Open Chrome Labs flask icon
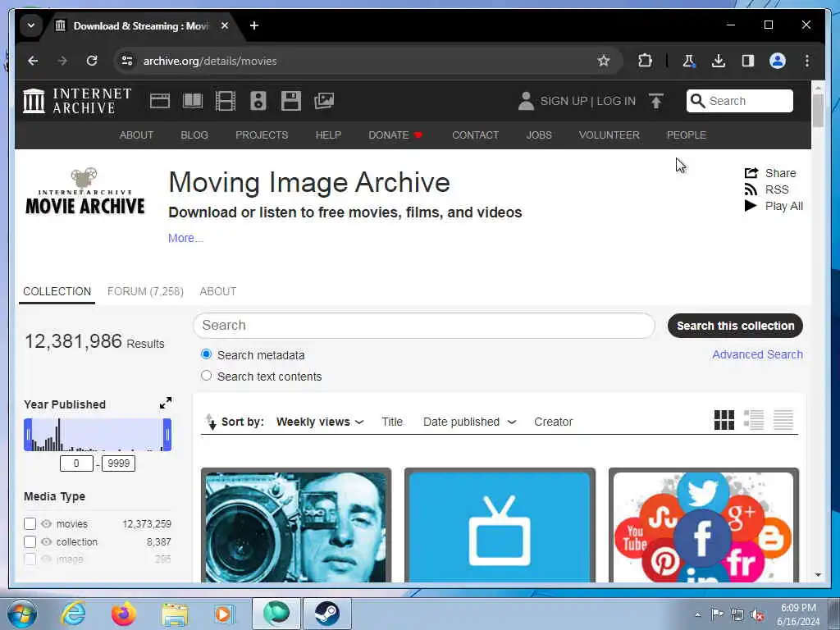 (688, 61)
